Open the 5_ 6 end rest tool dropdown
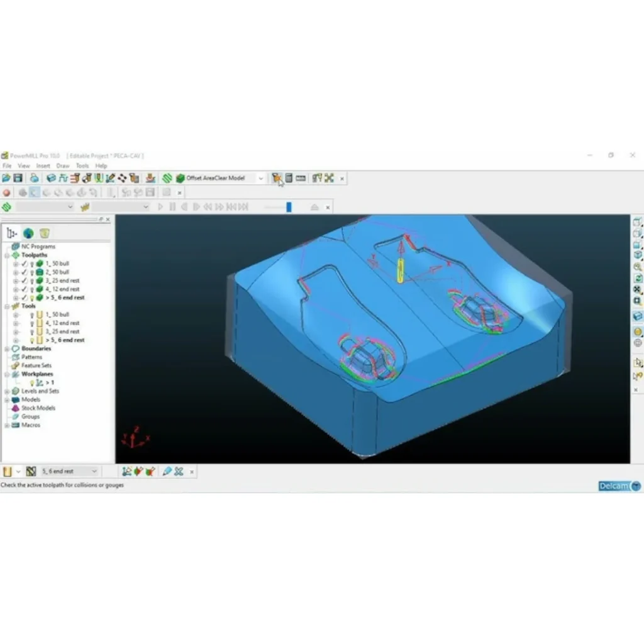 pos(94,471)
